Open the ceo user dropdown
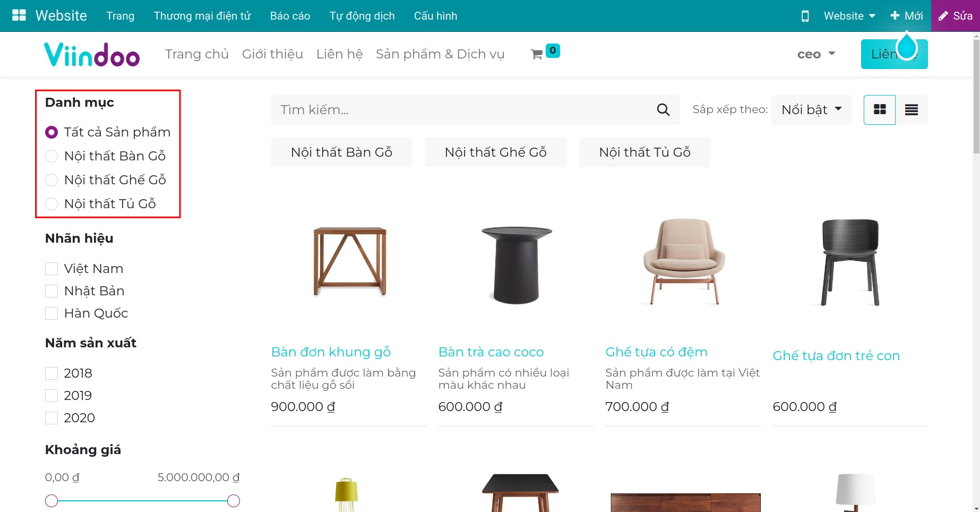The width and height of the screenshot is (980, 512). 816,54
